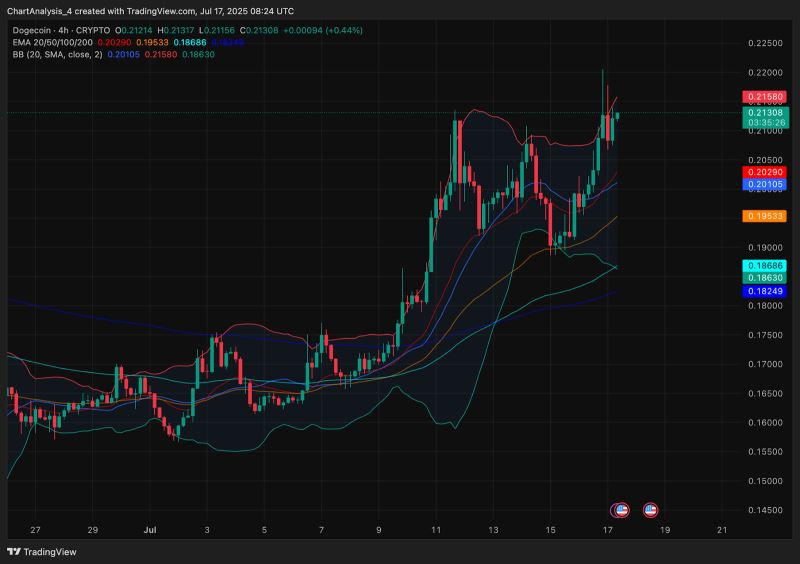This screenshot has width=800, height=564.
Task: Click the date label 15 on time axis
Action: point(551,530)
